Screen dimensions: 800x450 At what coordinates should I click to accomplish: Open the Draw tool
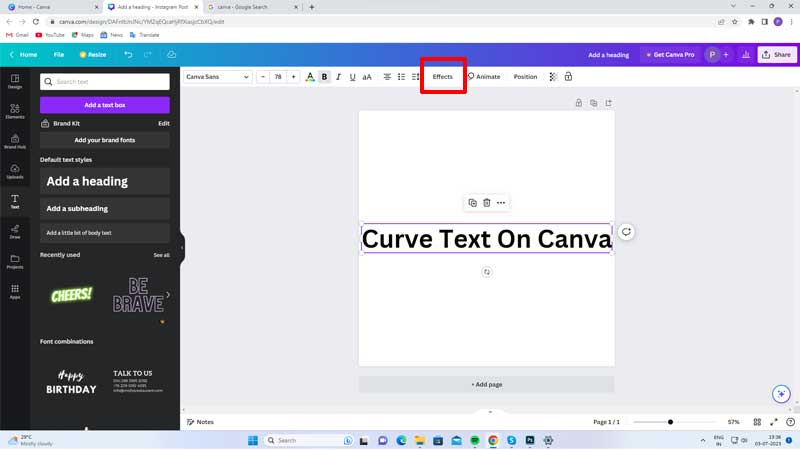[15, 232]
